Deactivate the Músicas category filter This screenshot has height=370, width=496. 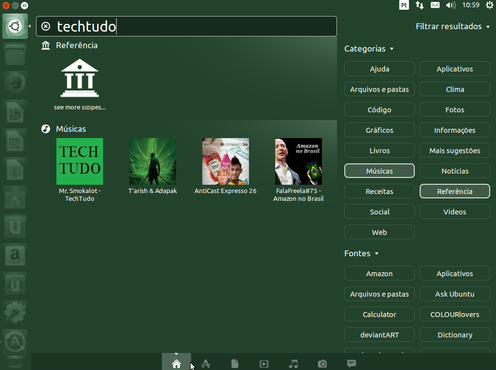379,171
